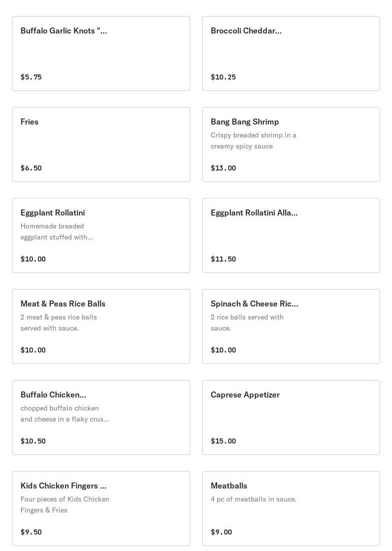Click the $15.00 Caprese Appetizer price
Image resolution: width=392 pixels, height=551 pixels.
point(223,441)
